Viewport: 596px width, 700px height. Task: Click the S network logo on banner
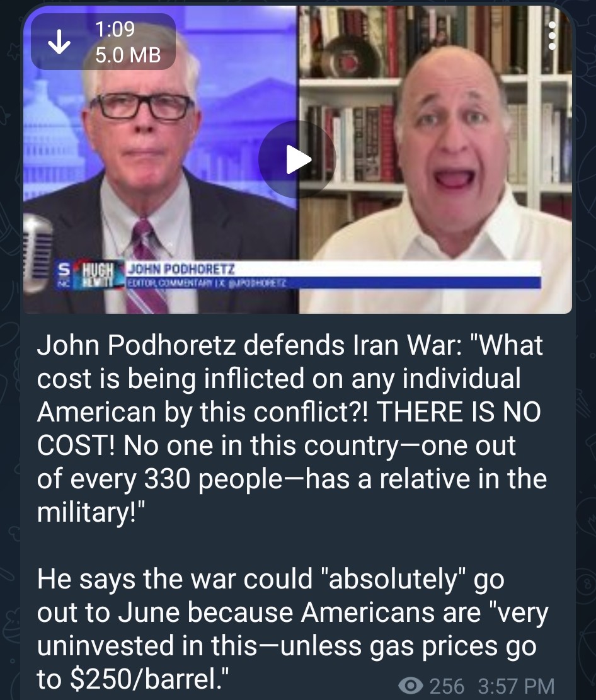64,273
